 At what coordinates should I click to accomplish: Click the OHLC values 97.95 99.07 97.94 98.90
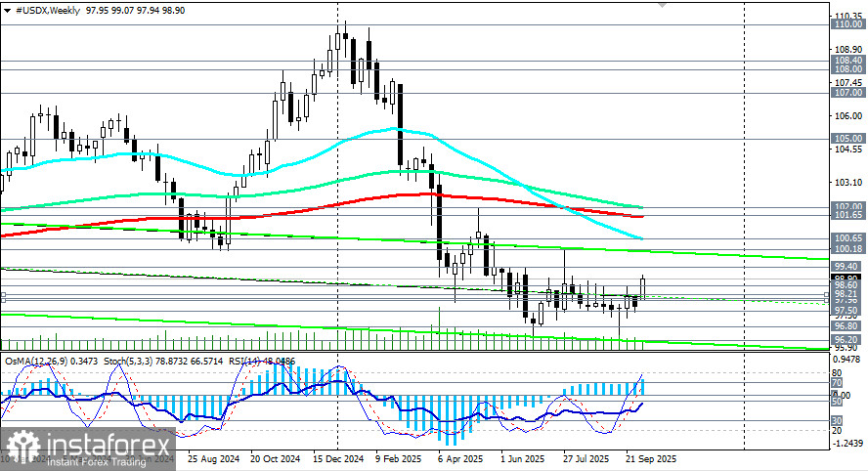[x=136, y=11]
